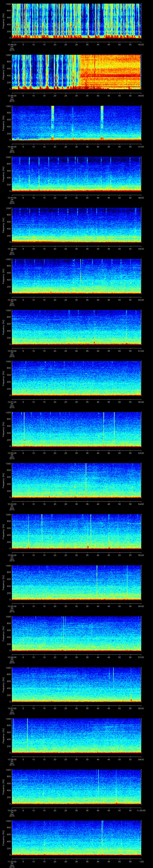The height and width of the screenshot is (868, 153).
Task: Click the spectrogram panel starting at 10:49:00
Action: 77,276
